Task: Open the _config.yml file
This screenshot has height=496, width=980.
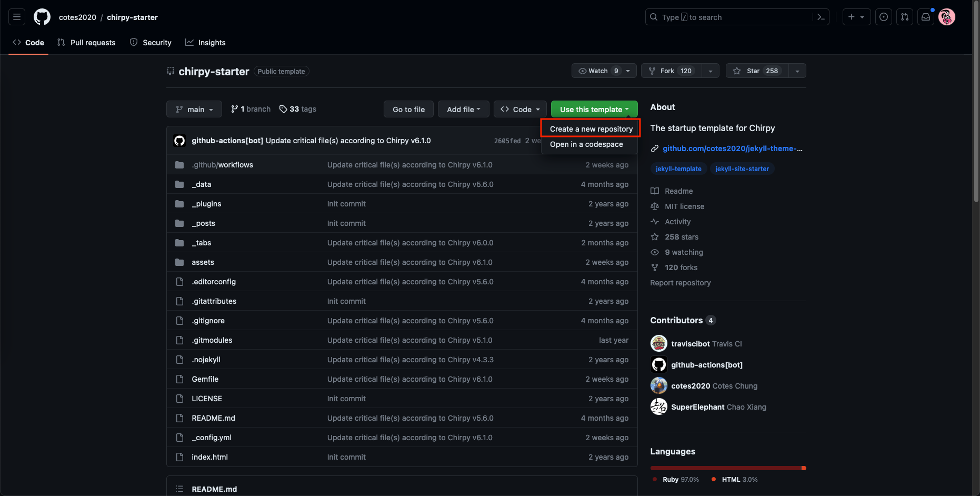Action: [212, 438]
